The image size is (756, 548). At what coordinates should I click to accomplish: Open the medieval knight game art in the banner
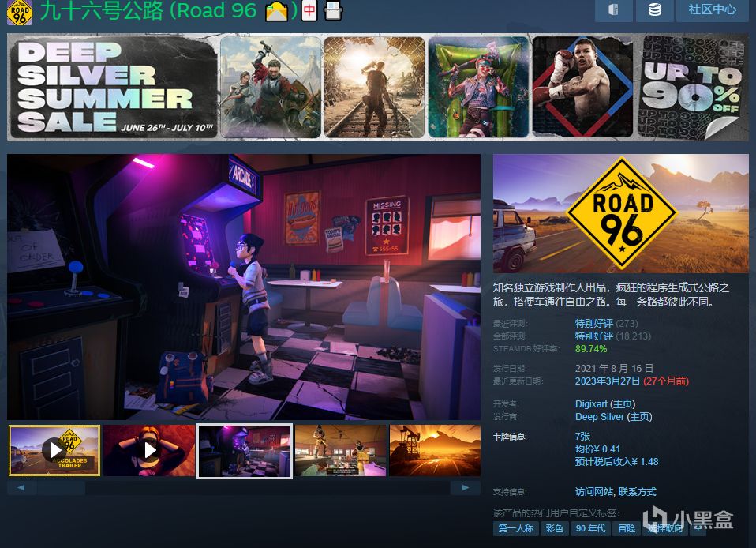[x=271, y=88]
